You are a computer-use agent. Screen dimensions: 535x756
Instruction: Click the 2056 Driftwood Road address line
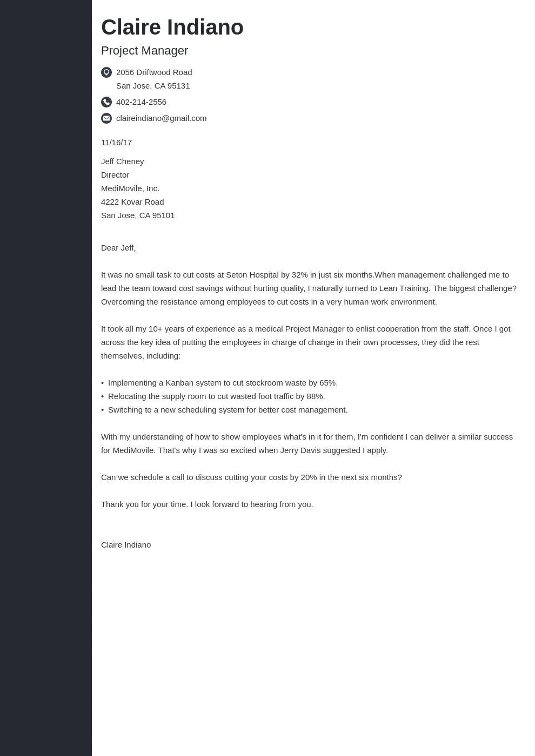coord(154,72)
